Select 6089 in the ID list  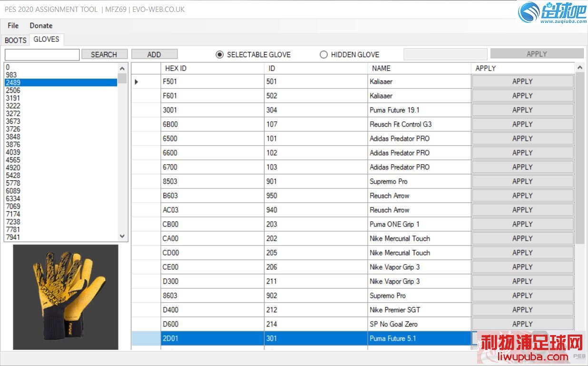61,191
